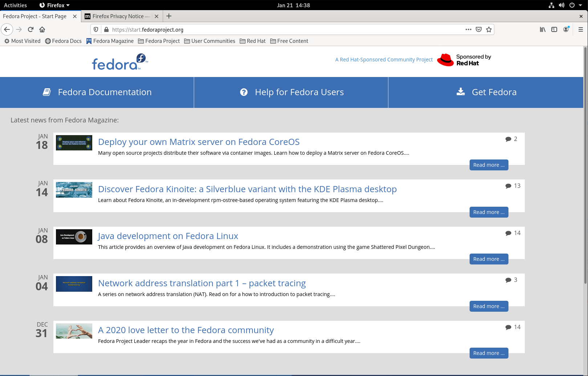Screen dimensions: 588x376
Task: Expand the Red Hat bookmarks folder
Action: (253, 41)
